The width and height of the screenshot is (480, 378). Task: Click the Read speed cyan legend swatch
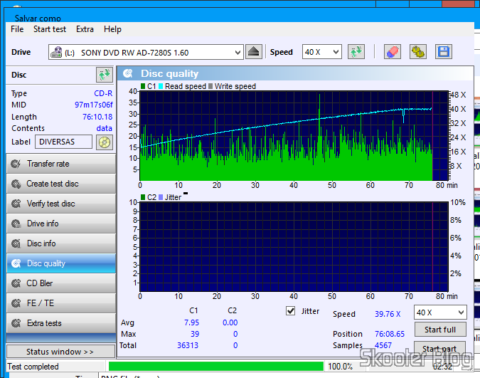(161, 86)
